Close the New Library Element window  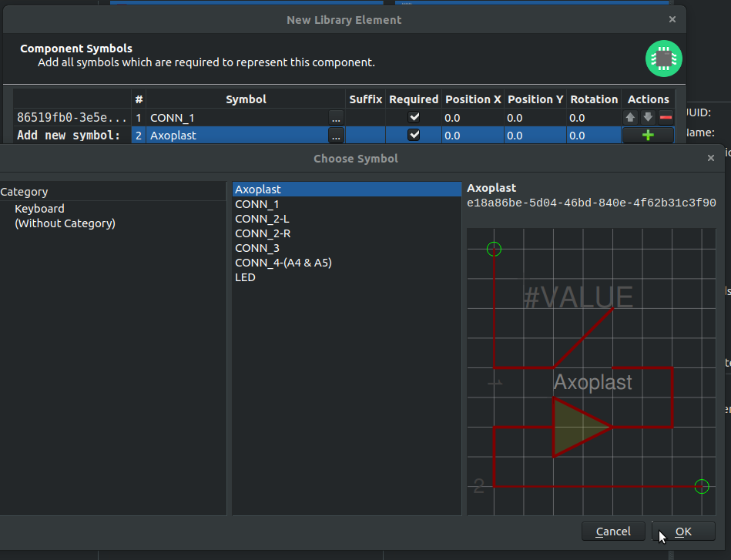tap(672, 19)
